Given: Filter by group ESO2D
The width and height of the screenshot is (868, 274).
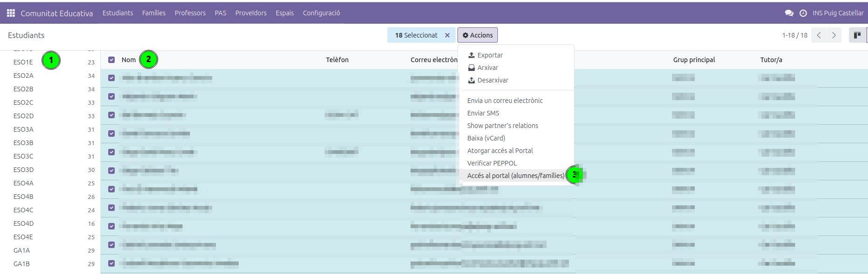Looking at the screenshot, I should tap(23, 116).
